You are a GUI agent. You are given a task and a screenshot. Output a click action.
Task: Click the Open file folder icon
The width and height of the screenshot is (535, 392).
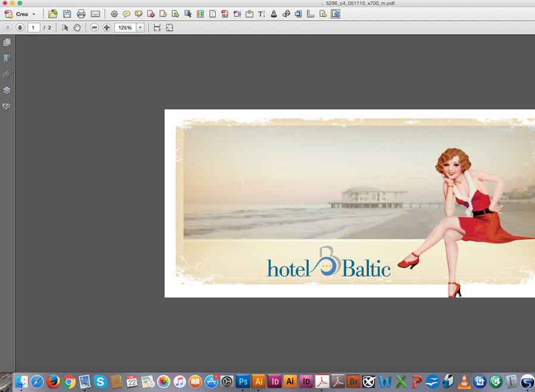coord(53,14)
